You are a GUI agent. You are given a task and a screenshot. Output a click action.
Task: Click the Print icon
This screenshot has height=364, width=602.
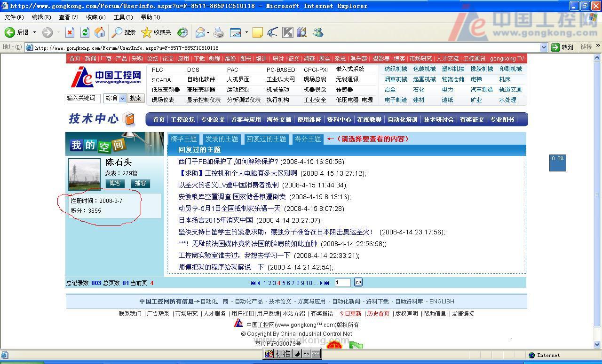(x=219, y=32)
